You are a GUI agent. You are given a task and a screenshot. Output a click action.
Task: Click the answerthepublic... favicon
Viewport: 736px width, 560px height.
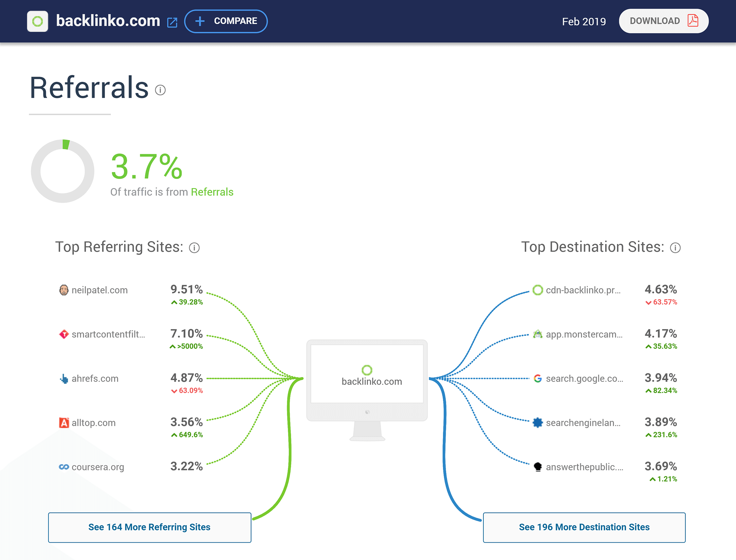coord(538,467)
